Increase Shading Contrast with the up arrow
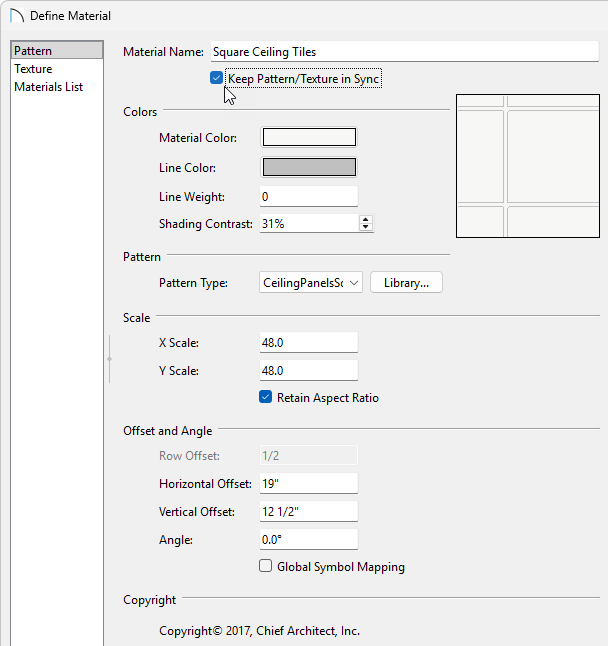 coord(366,220)
